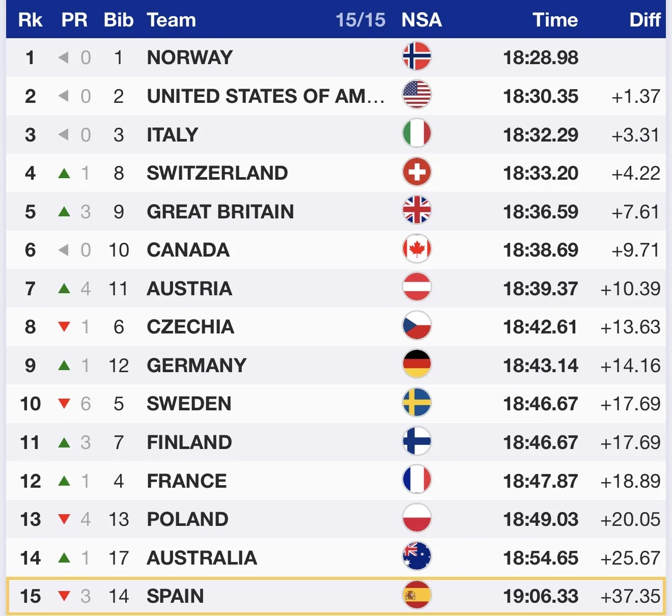Click the 15/15 finishers counter
The width and height of the screenshot is (672, 616).
[x=360, y=20]
